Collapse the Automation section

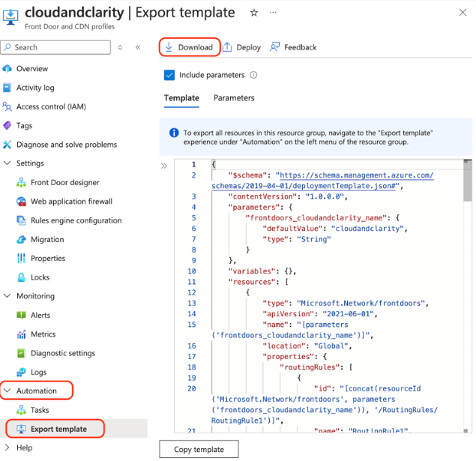[8, 391]
